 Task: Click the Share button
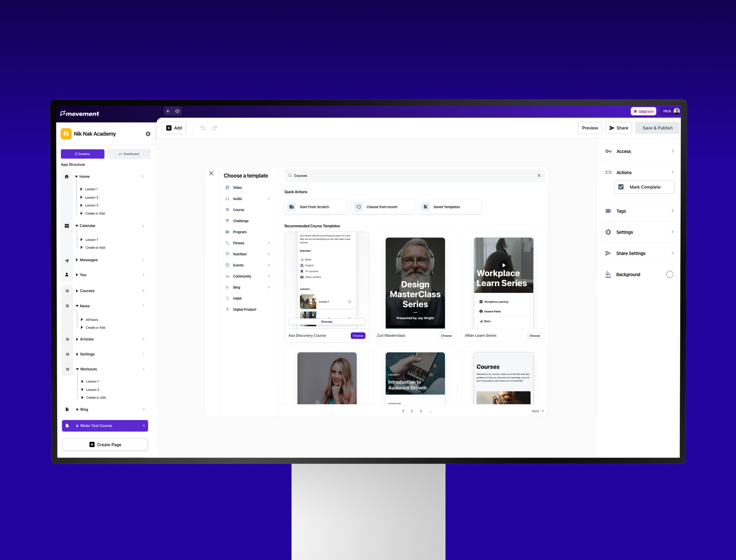618,128
